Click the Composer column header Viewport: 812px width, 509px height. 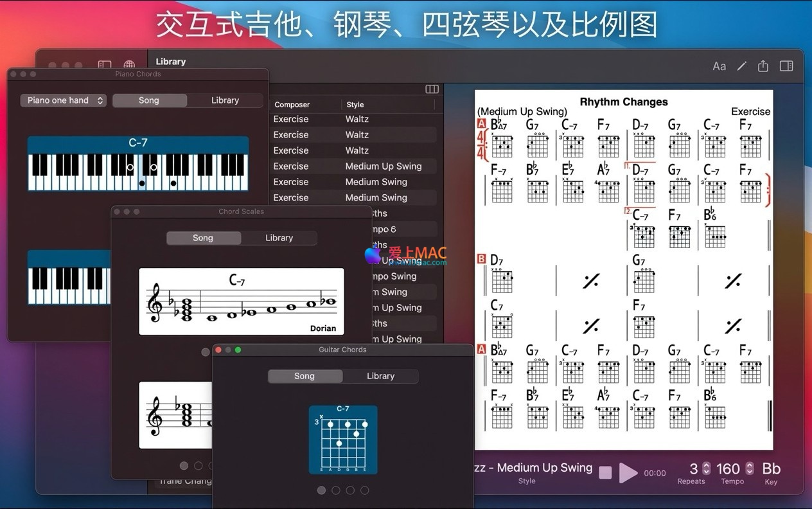pyautogui.click(x=292, y=105)
